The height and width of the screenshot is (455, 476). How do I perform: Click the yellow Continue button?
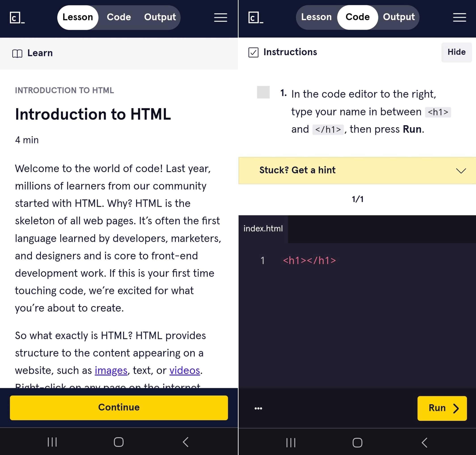(119, 407)
